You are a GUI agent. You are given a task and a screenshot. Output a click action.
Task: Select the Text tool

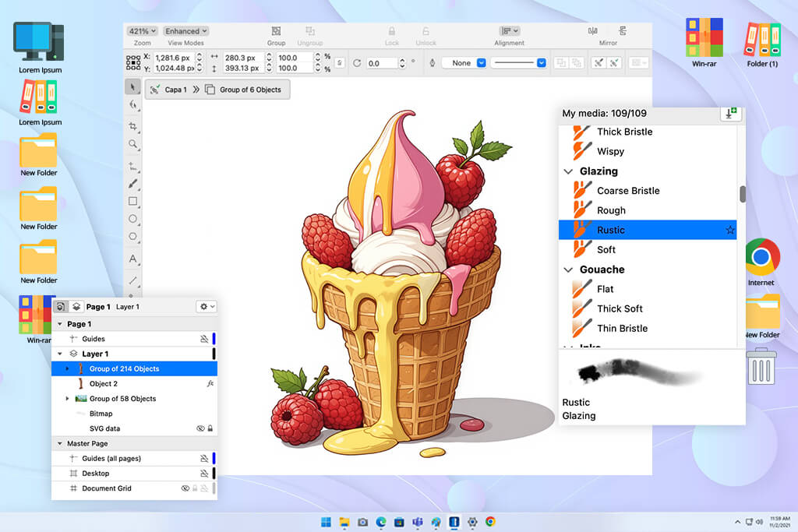pyautogui.click(x=132, y=259)
